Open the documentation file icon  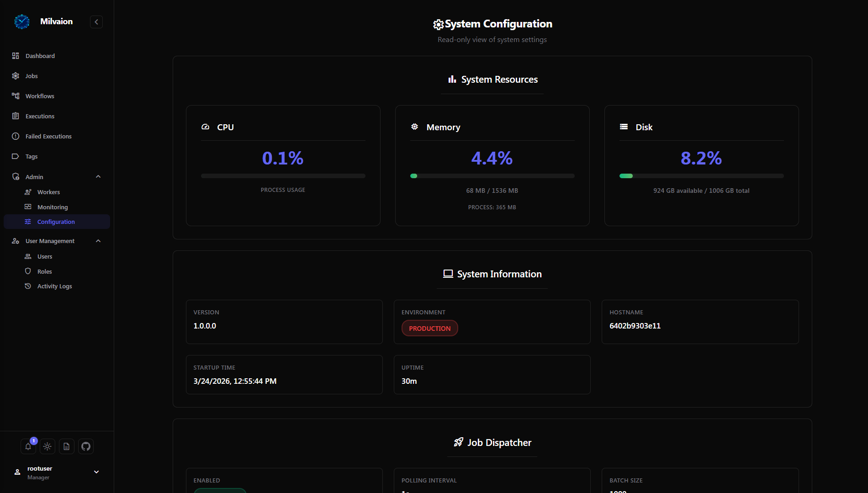[67, 446]
